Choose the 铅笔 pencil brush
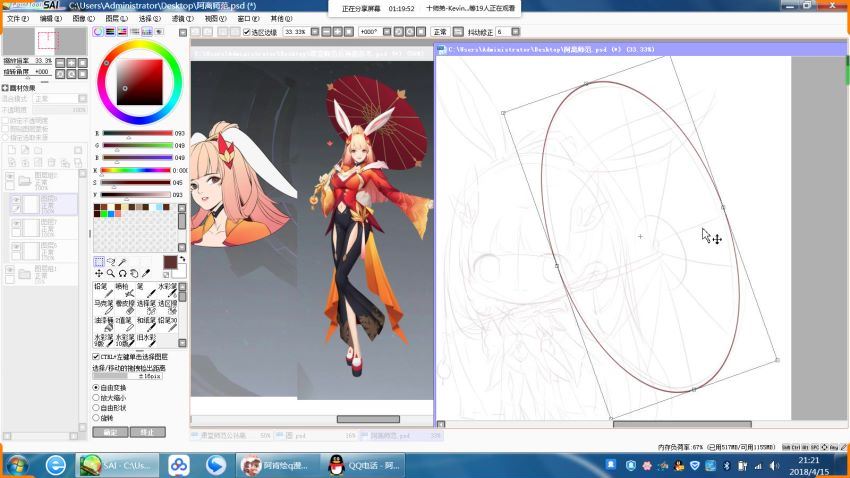 pyautogui.click(x=104, y=290)
